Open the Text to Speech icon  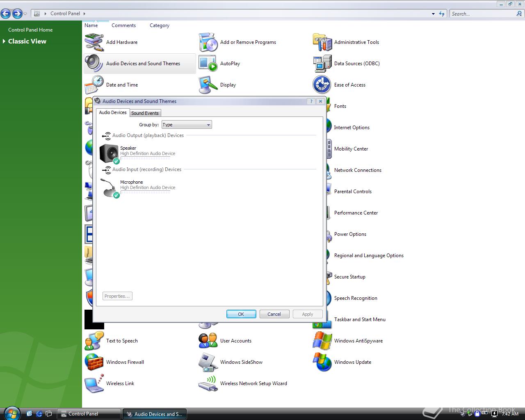[94, 341]
